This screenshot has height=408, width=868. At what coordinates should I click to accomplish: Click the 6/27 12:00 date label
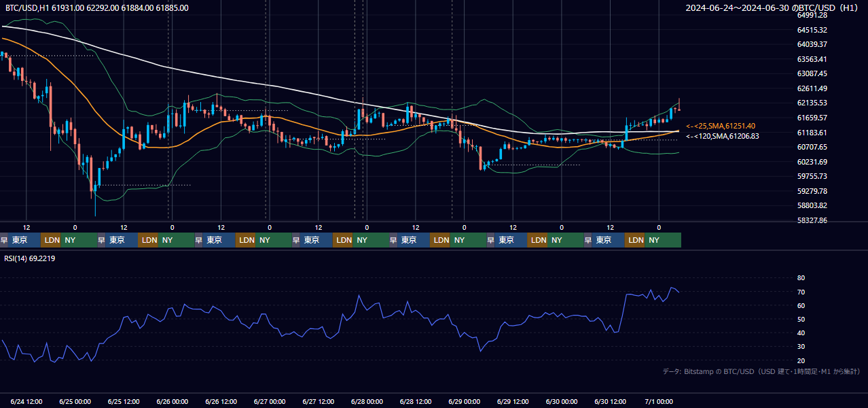(318, 401)
